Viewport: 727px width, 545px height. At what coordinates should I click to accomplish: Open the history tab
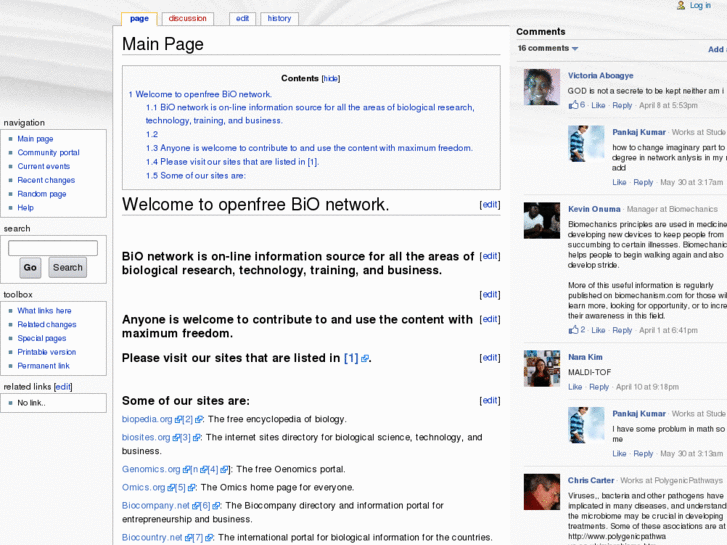coord(279,19)
